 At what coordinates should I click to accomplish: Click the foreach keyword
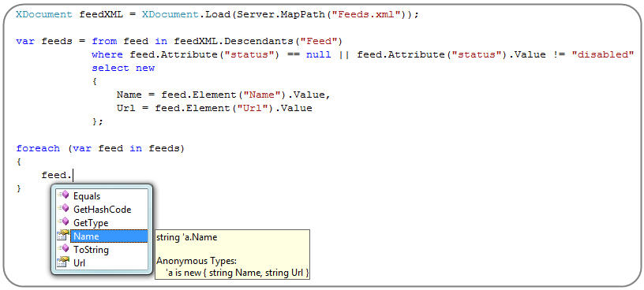click(38, 148)
